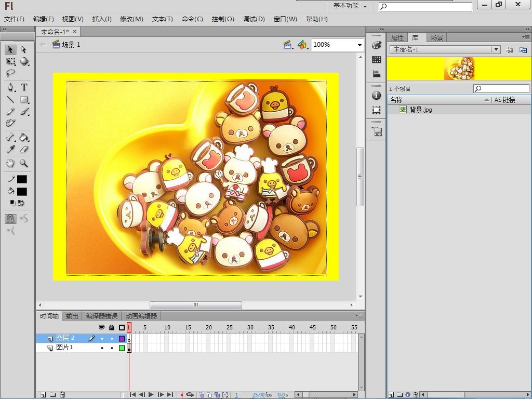Choose the Eraser tool

pos(24,150)
